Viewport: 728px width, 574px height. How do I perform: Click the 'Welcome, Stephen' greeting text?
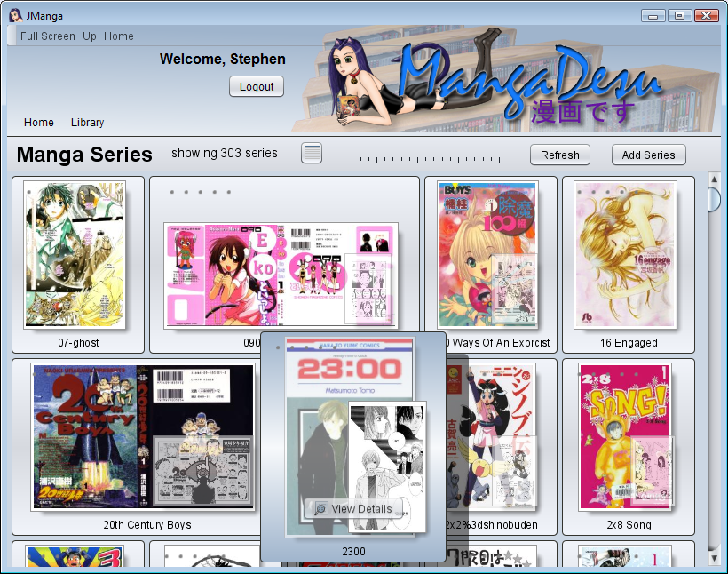(x=222, y=59)
